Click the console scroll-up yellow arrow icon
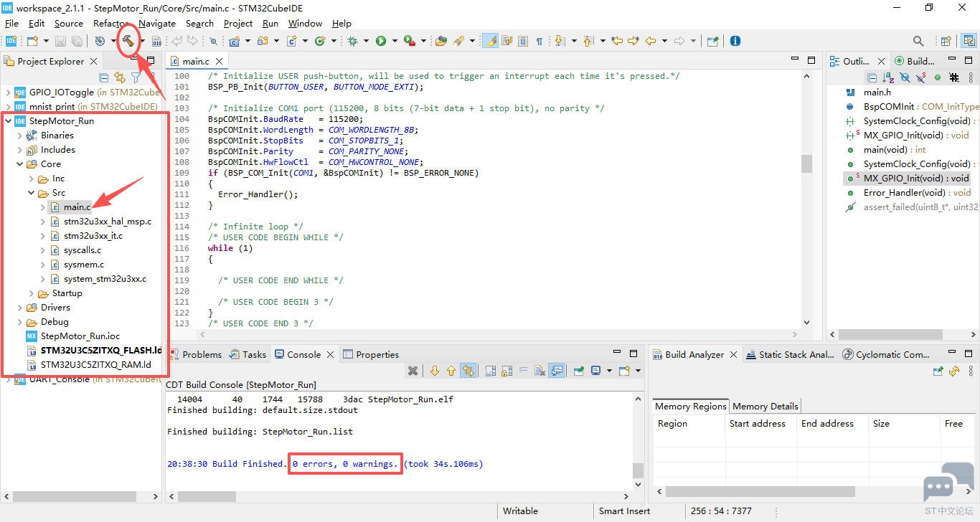This screenshot has width=980, height=522. (451, 371)
